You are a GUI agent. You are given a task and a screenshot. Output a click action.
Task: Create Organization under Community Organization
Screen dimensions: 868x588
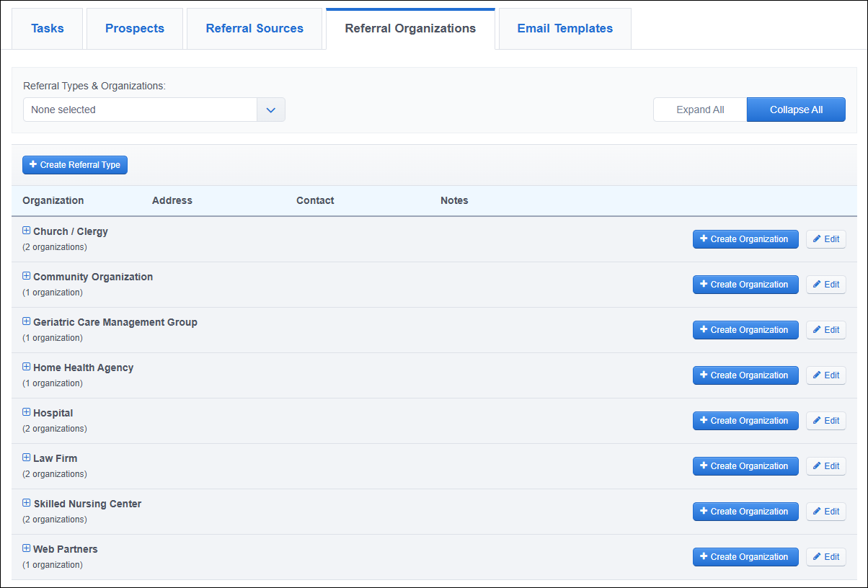point(745,285)
